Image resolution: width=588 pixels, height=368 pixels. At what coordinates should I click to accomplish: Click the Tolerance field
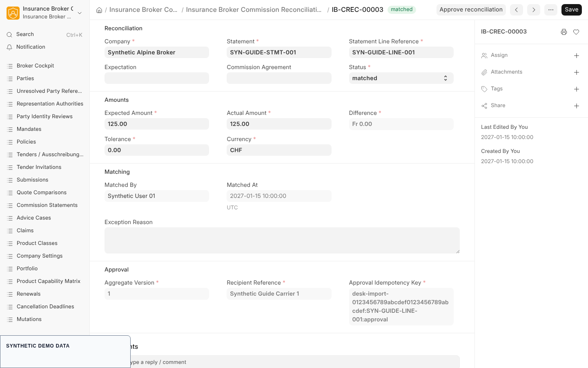[x=157, y=150]
